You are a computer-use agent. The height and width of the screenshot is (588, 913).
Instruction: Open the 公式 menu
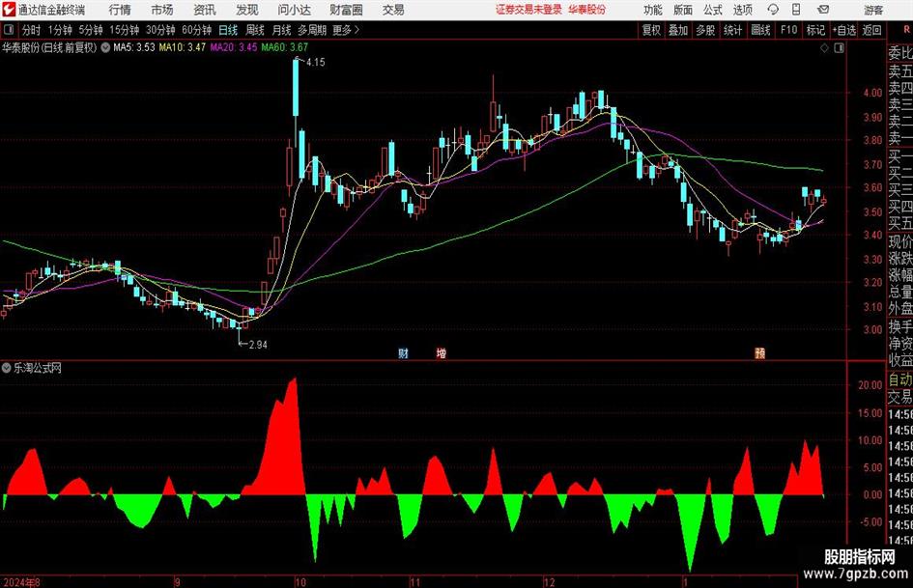click(713, 10)
